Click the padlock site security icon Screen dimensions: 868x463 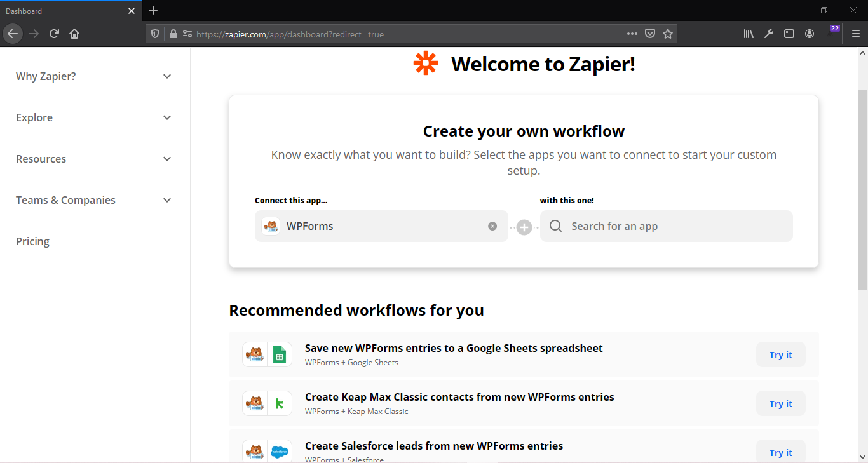pos(173,34)
